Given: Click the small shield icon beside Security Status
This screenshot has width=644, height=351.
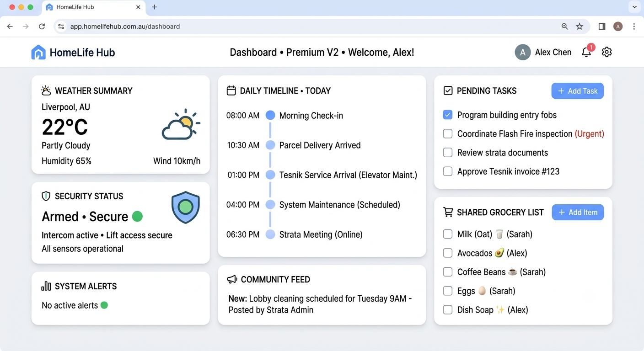Looking at the screenshot, I should point(46,196).
